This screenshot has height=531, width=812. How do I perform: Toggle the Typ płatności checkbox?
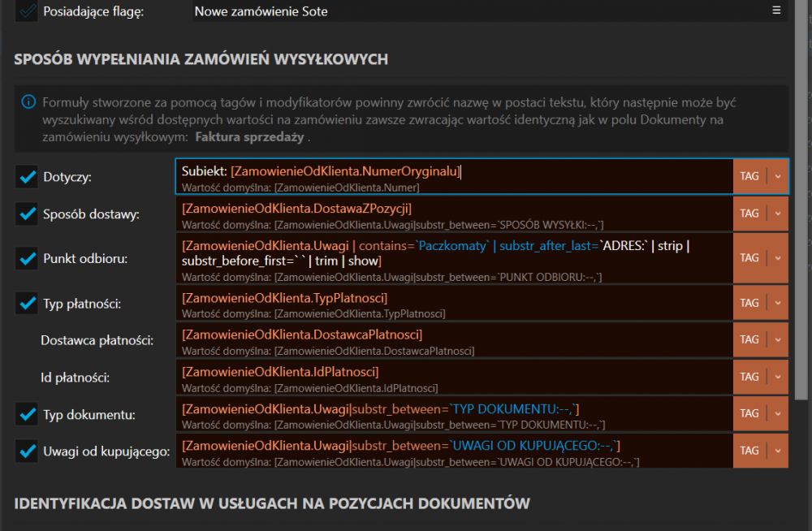coord(27,303)
